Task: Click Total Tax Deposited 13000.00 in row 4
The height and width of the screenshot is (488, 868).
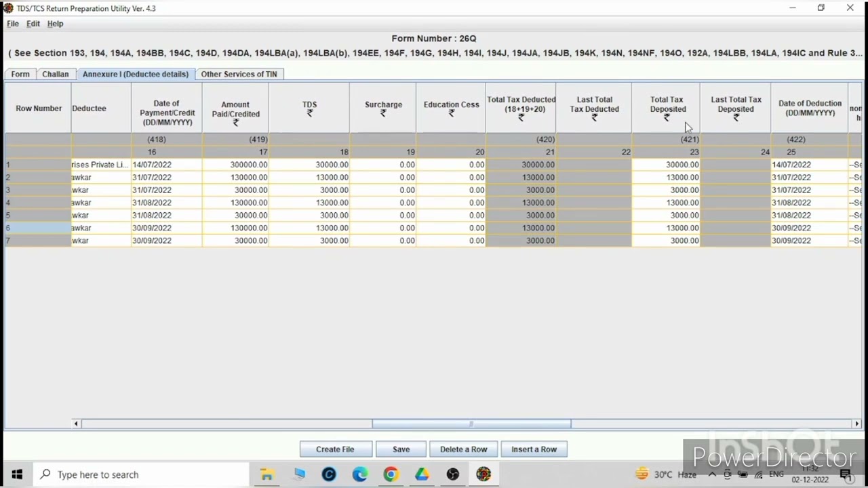Action: pyautogui.click(x=666, y=203)
